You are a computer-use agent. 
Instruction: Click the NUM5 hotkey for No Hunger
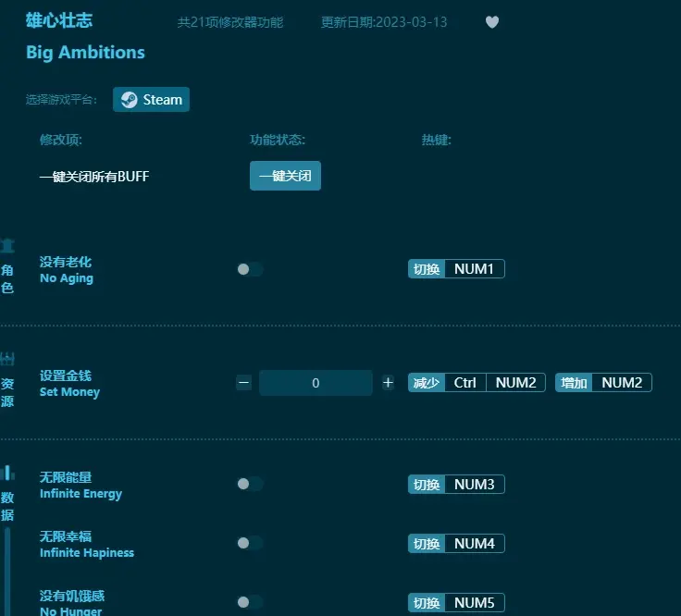(x=475, y=602)
